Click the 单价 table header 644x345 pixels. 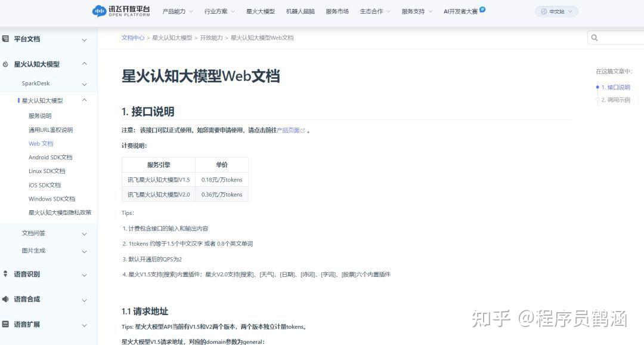[222, 165]
